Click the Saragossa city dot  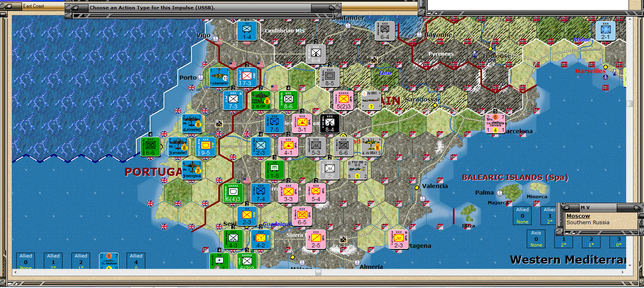click(x=435, y=105)
